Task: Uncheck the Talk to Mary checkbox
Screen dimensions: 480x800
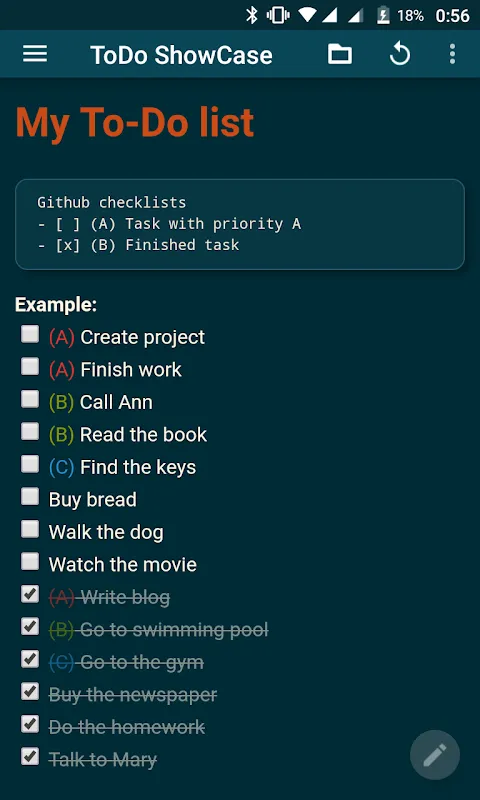Action: pos(30,756)
